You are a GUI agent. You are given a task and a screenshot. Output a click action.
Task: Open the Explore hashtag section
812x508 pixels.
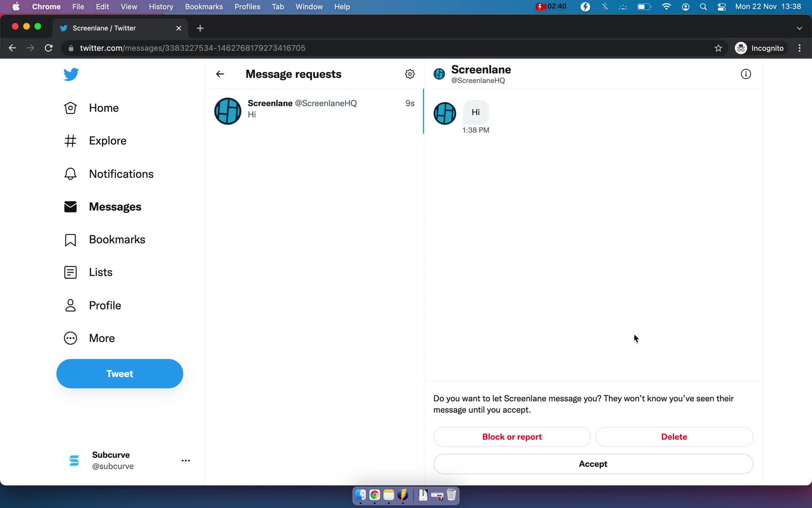[x=107, y=141]
